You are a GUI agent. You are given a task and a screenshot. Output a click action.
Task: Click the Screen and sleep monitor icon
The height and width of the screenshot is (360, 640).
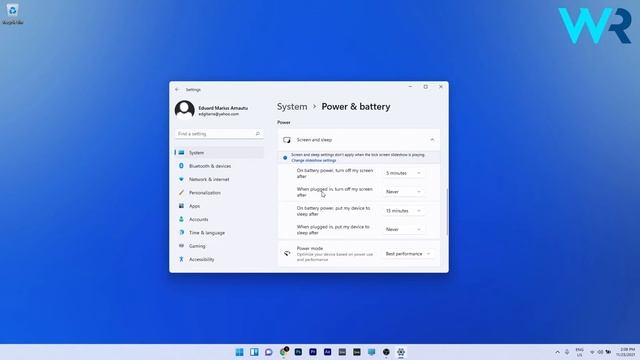[x=287, y=140]
